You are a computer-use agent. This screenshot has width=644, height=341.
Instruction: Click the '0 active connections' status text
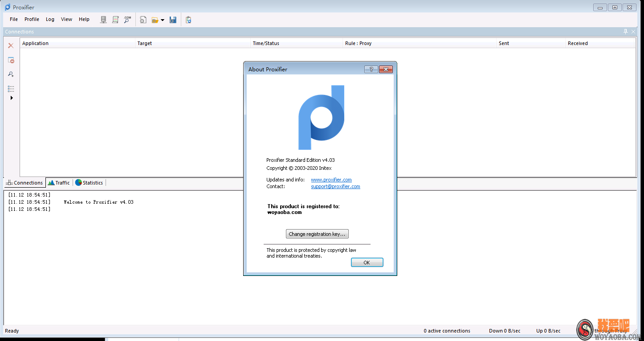447,331
